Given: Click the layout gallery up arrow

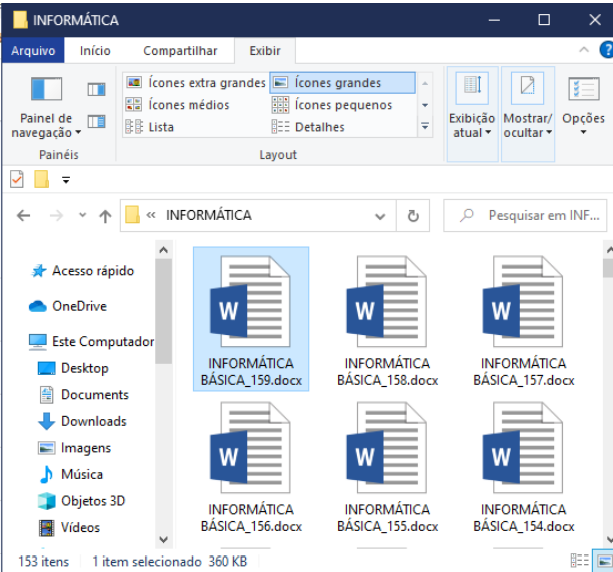Looking at the screenshot, I should tap(425, 83).
